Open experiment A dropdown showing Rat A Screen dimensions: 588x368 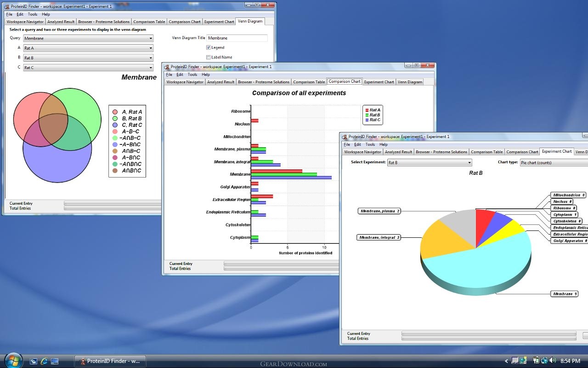pos(88,48)
